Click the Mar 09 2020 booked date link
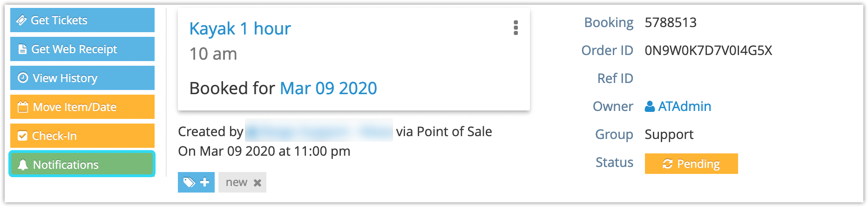The image size is (868, 207). [x=328, y=88]
